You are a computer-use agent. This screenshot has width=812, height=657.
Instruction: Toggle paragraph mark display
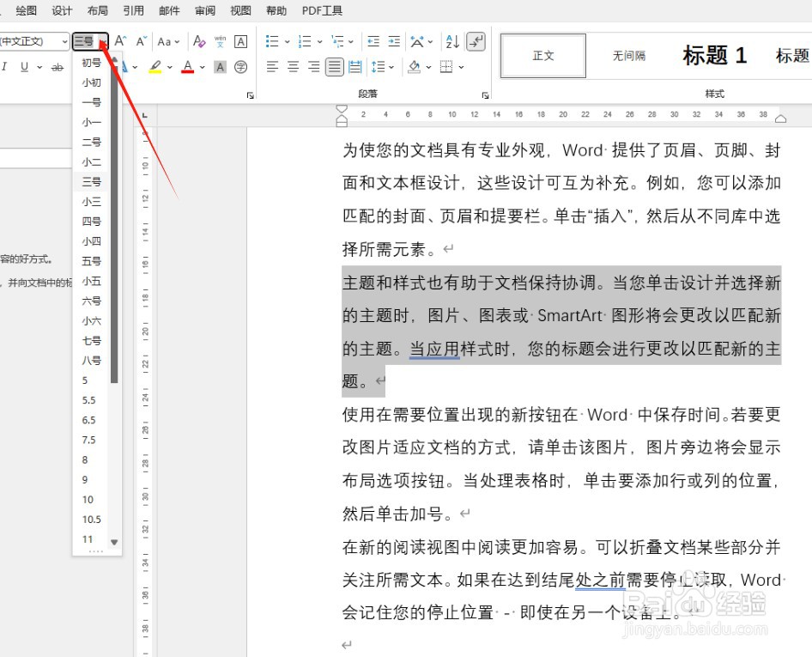475,41
